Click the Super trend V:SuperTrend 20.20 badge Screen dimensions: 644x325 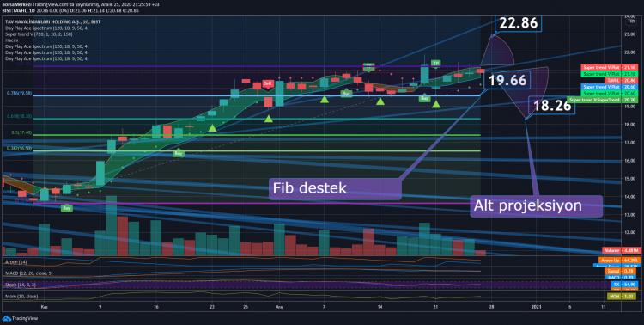pyautogui.click(x=603, y=100)
